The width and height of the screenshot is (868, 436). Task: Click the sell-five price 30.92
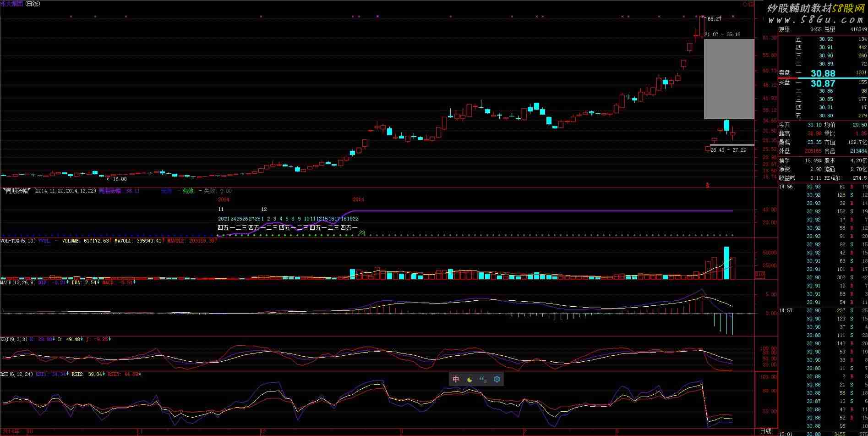(x=826, y=39)
